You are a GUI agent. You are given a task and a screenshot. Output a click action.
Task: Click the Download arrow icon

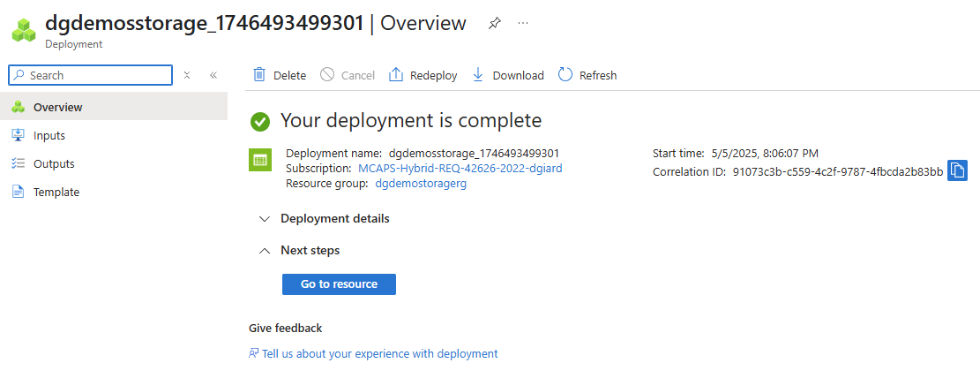point(478,75)
